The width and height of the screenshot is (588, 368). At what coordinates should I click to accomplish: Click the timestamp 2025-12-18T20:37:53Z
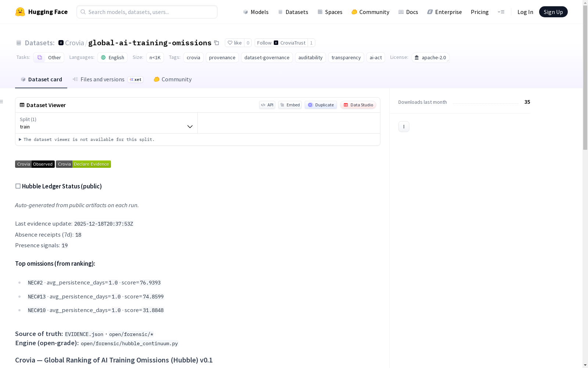(x=104, y=224)
